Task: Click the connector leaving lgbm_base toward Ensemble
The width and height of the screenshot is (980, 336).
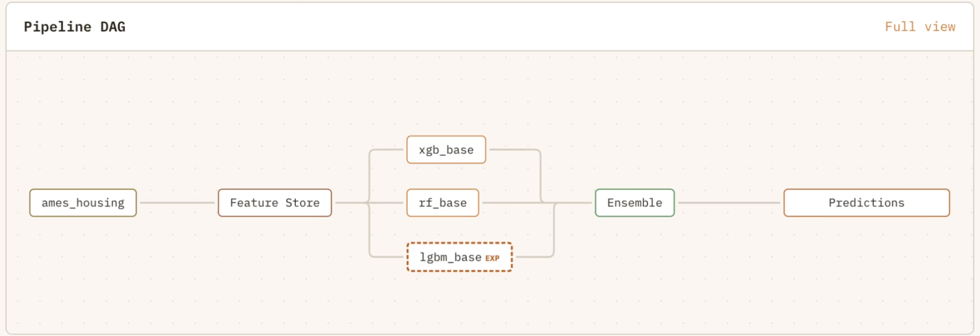Action: [534, 257]
